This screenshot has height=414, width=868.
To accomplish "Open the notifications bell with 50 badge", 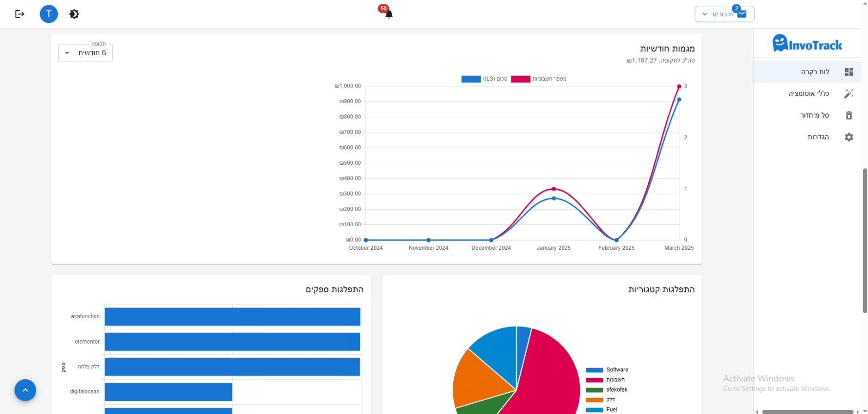I will point(388,14).
